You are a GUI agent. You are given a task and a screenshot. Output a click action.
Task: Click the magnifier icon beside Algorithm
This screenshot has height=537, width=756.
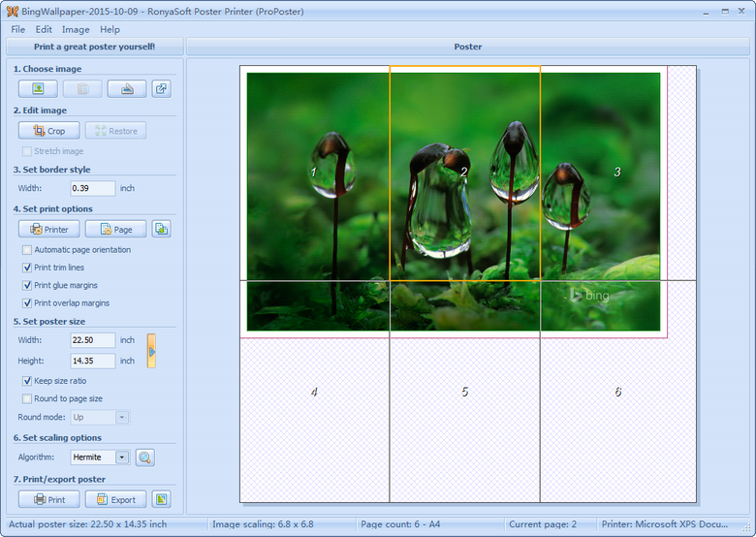144,458
